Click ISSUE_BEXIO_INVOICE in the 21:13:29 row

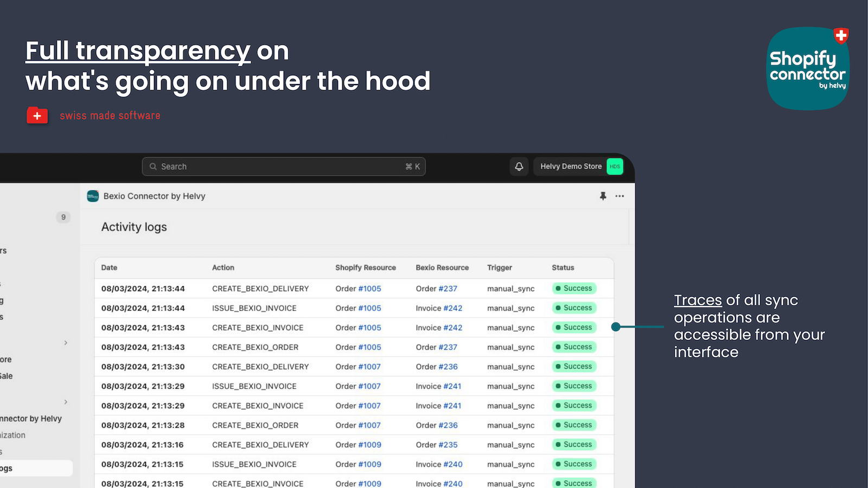tap(254, 386)
